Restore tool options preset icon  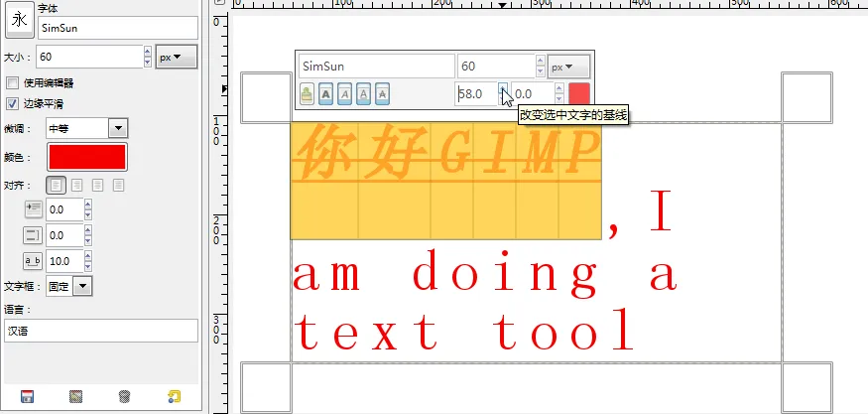pyautogui.click(x=75, y=397)
